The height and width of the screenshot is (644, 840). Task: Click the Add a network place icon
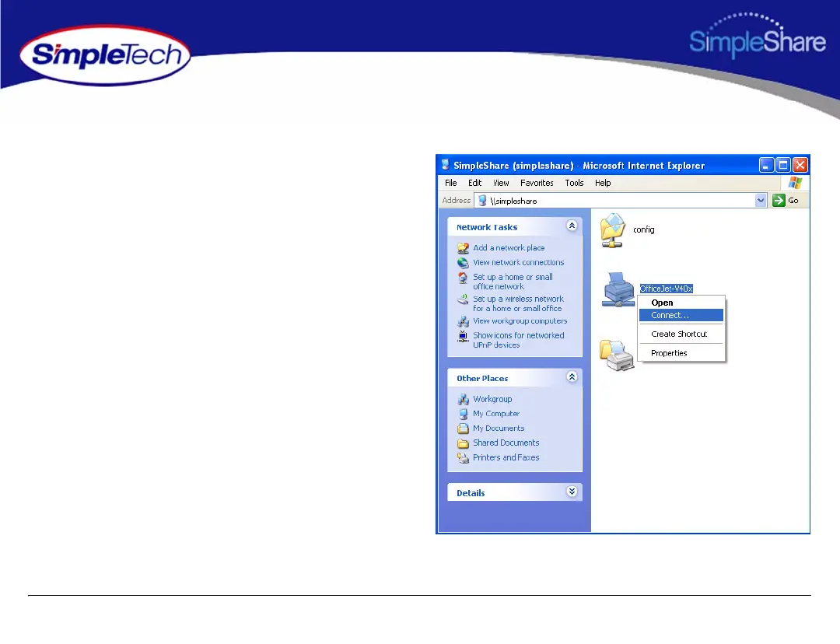pos(463,248)
